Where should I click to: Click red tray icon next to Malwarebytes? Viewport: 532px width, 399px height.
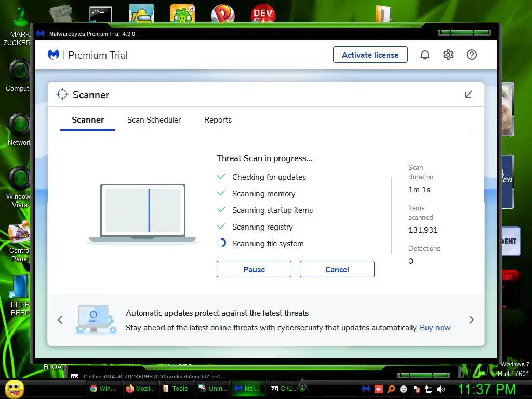[379, 389]
